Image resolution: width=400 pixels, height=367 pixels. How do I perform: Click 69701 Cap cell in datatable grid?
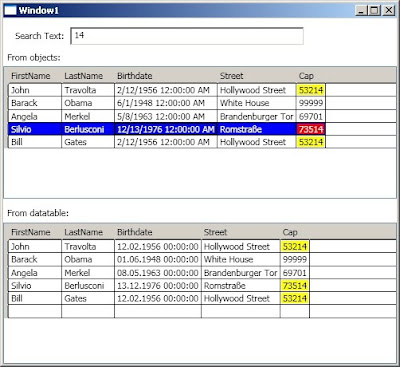tap(295, 273)
